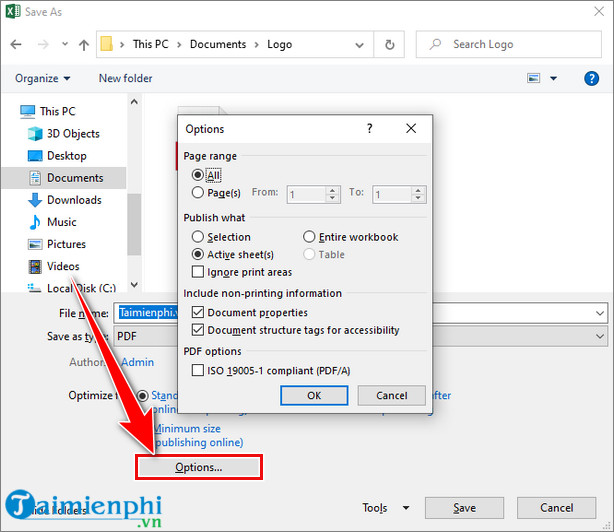Go back using the back arrow
Viewport: 614px width, 532px height.
[x=16, y=45]
